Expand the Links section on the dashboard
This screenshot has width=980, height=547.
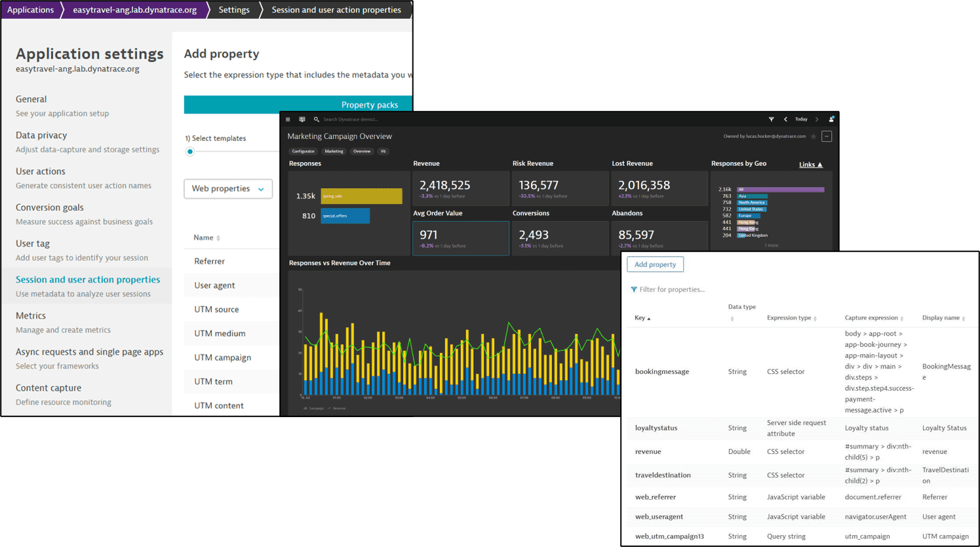click(811, 165)
